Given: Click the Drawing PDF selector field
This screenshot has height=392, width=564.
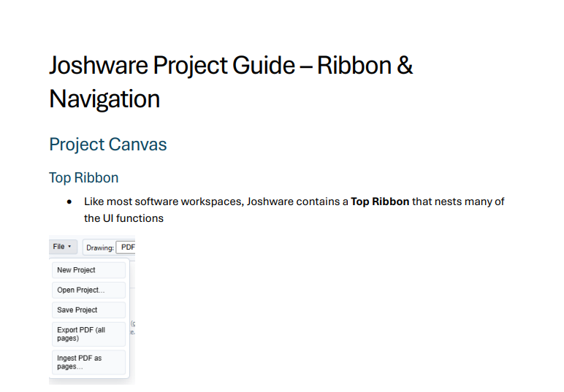Looking at the screenshot, I should [126, 247].
